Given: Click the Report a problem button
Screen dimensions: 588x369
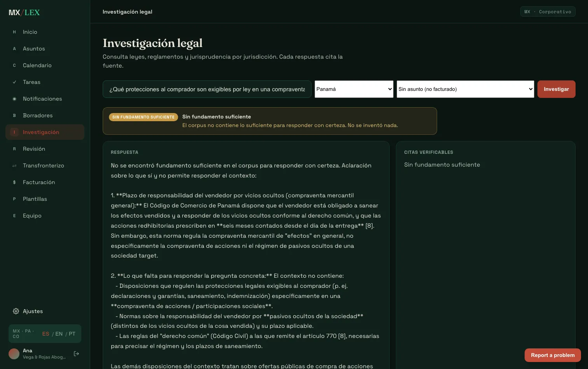Looking at the screenshot, I should coord(553,355).
